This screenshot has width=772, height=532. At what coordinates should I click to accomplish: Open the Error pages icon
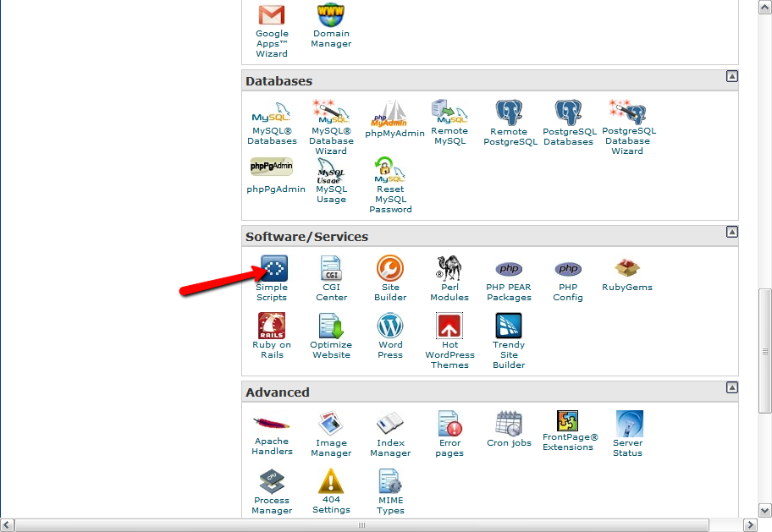click(449, 424)
